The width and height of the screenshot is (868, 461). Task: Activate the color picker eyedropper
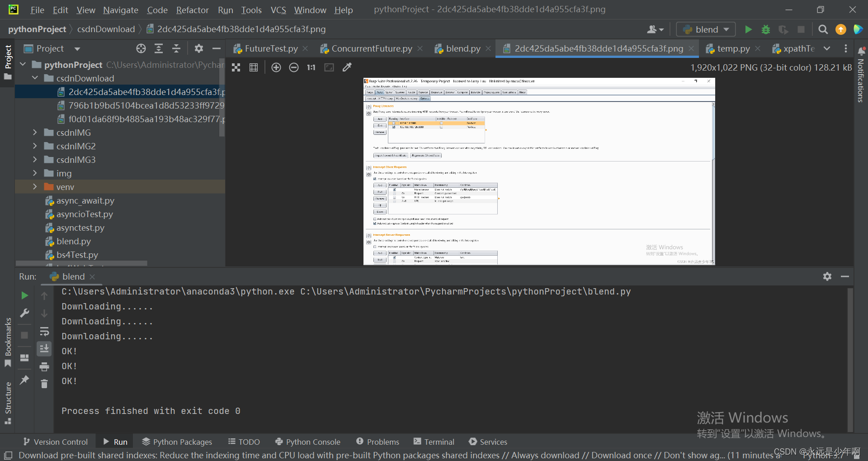click(347, 67)
